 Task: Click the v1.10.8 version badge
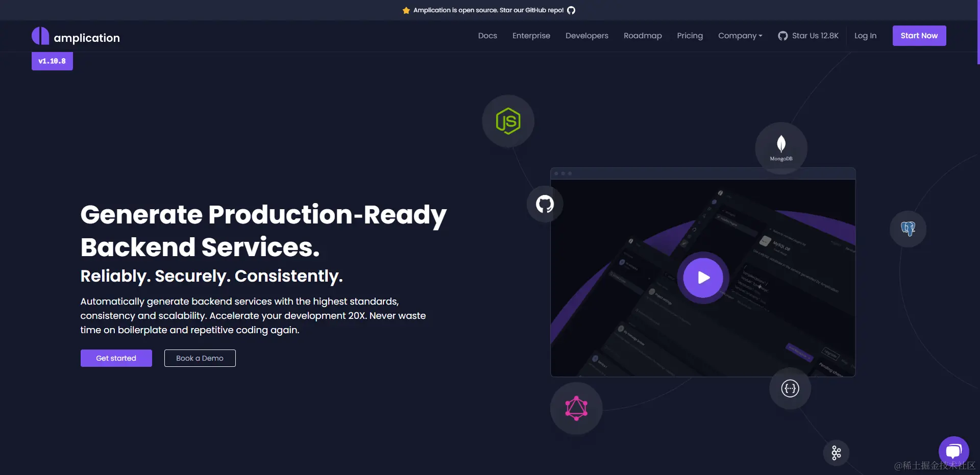coord(52,61)
